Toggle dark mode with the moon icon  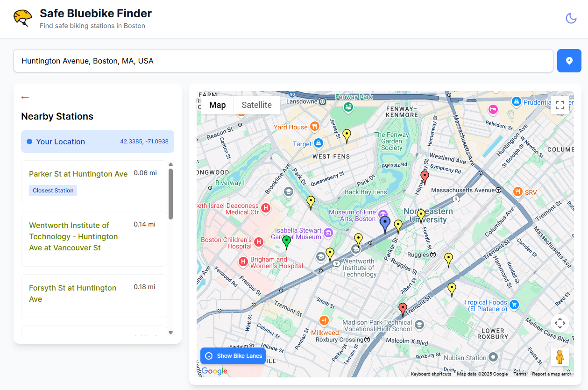pos(571,18)
